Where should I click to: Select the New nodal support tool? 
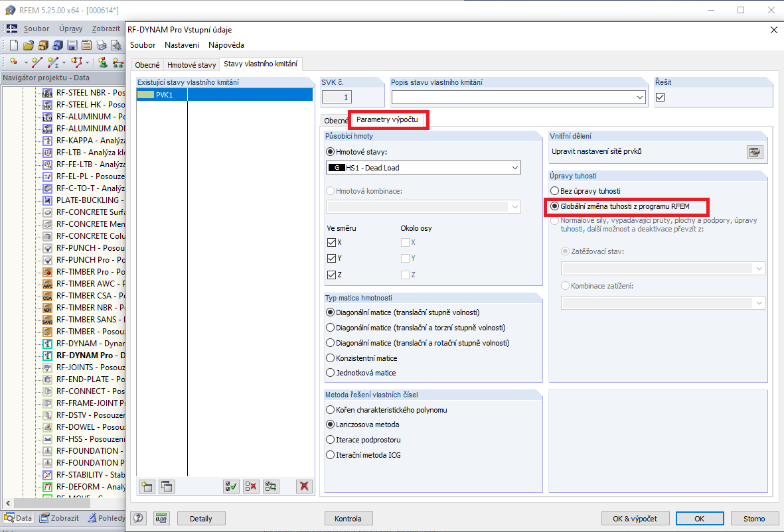point(102,62)
